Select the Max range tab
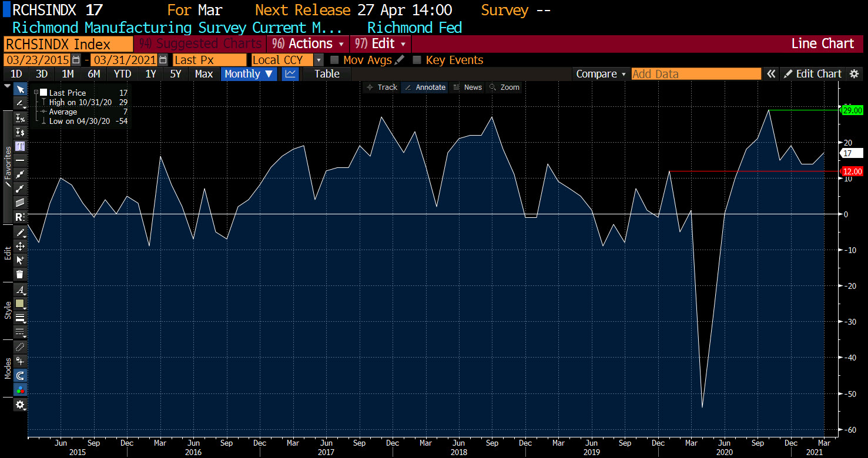Viewport: 868px width, 458px height. pyautogui.click(x=204, y=74)
